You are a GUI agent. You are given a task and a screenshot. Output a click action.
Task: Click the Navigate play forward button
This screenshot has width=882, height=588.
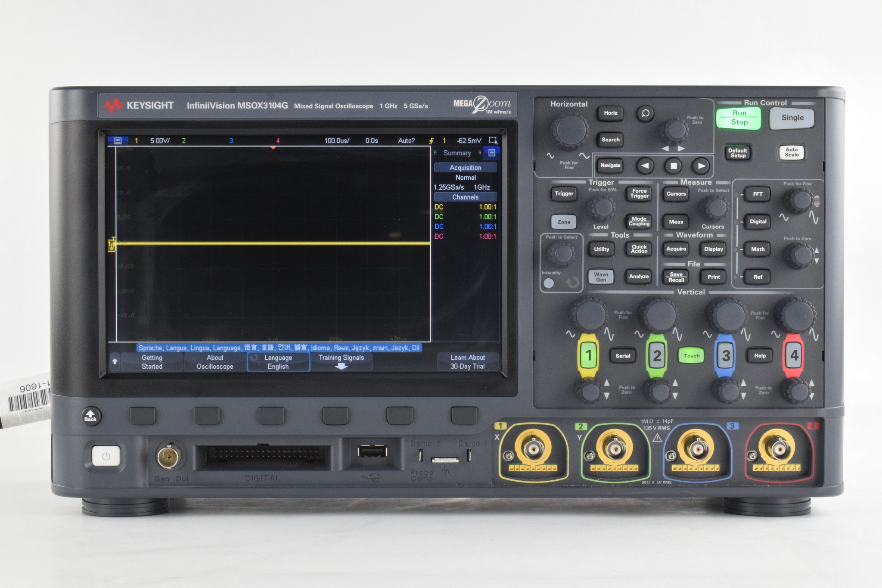coord(702,166)
